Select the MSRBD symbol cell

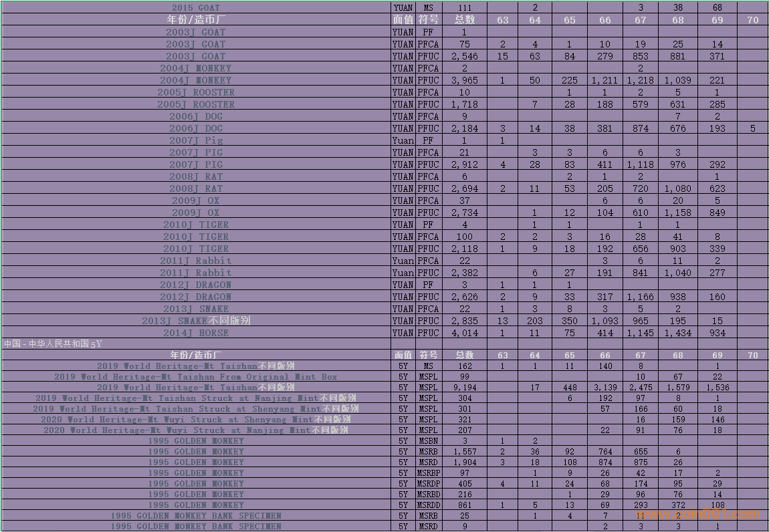pyautogui.click(x=428, y=495)
